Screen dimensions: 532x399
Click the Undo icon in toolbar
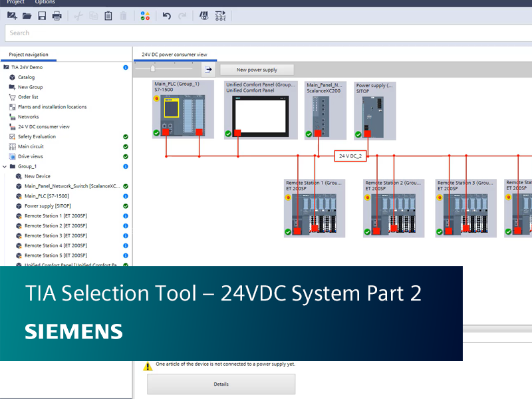pyautogui.click(x=166, y=15)
